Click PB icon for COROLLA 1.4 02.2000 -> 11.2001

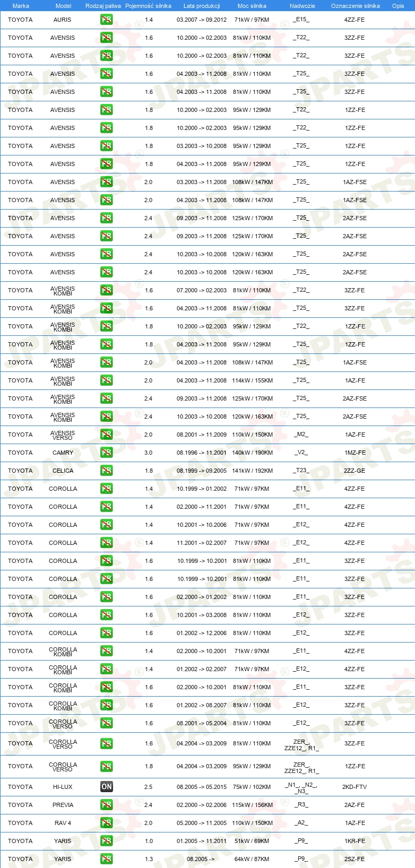[x=107, y=507]
